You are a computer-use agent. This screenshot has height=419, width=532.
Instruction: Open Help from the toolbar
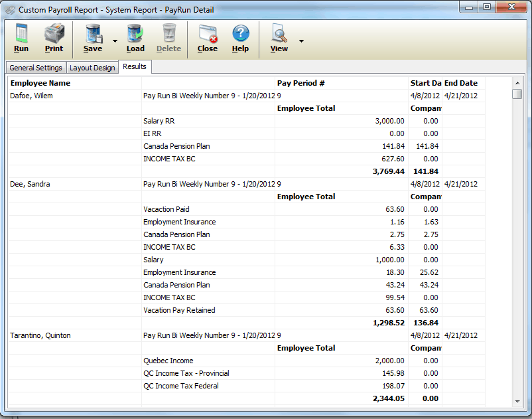click(240, 38)
